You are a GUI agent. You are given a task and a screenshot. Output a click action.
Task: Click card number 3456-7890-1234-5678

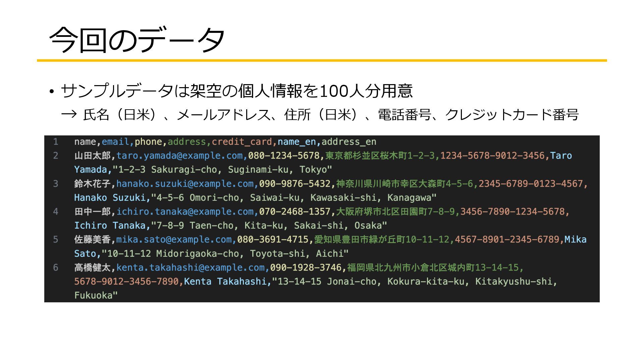pyautogui.click(x=513, y=212)
